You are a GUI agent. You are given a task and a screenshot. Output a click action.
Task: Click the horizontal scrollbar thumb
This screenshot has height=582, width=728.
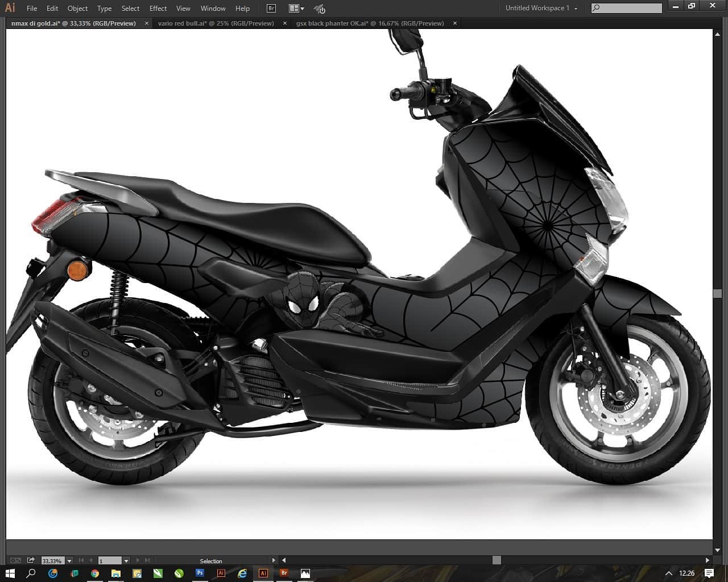(497, 560)
